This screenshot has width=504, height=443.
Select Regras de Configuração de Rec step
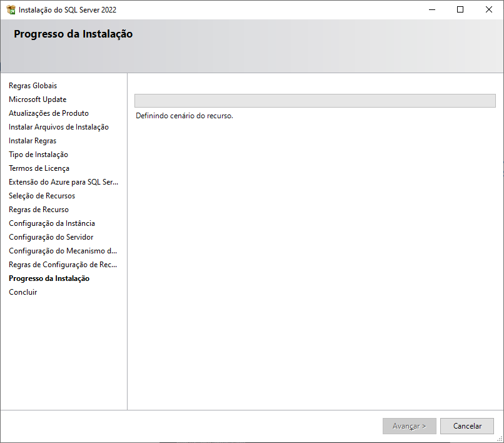pos(63,265)
